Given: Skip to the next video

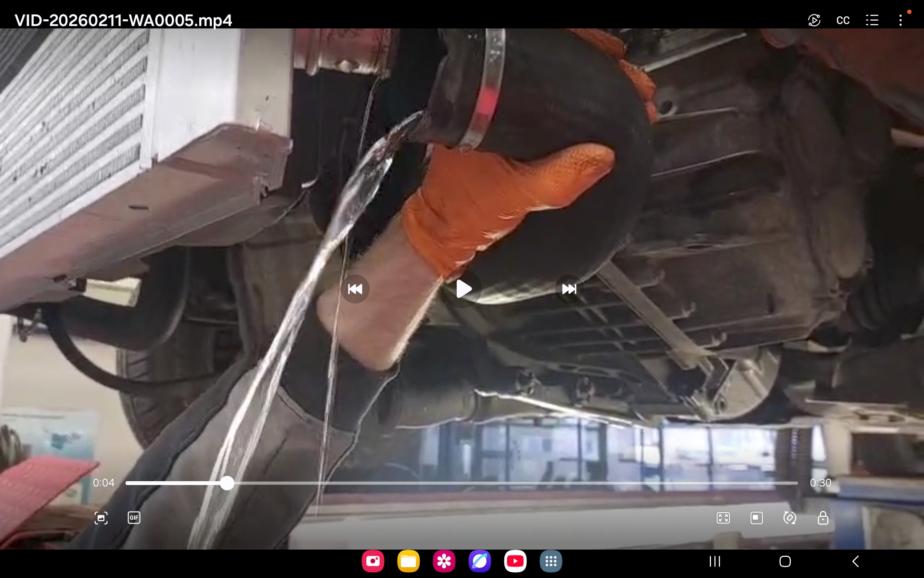Looking at the screenshot, I should coord(569,289).
